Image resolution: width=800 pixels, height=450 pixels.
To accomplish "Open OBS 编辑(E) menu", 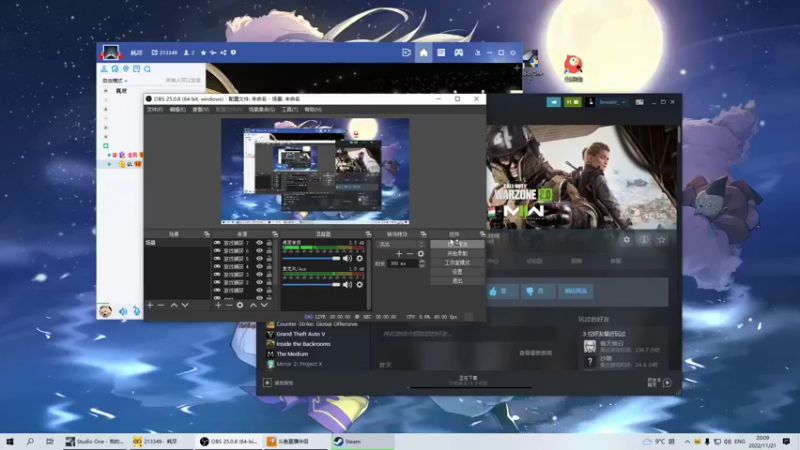I will coord(178,110).
